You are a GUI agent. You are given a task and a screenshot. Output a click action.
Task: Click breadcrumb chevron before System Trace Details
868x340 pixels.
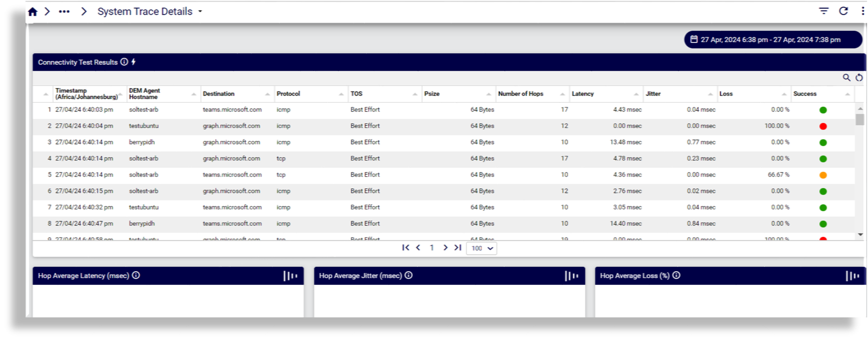click(x=84, y=11)
